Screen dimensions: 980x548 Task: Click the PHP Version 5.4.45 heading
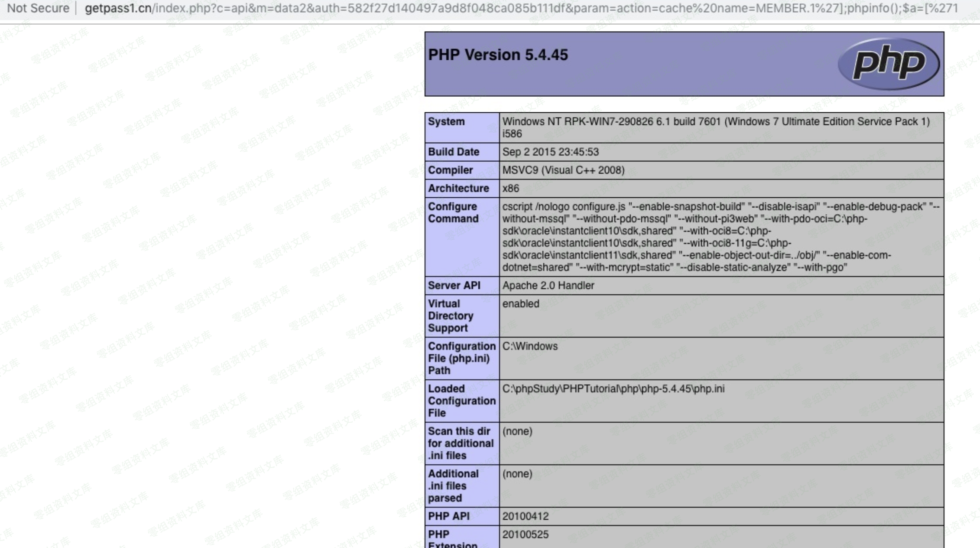(498, 55)
